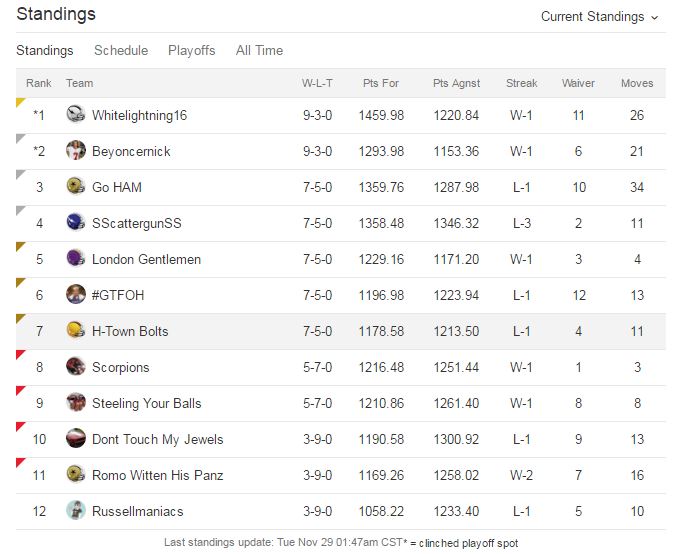This screenshot has width=676, height=554.
Task: Click London Gentlemen team helmet icon
Action: coord(76,259)
